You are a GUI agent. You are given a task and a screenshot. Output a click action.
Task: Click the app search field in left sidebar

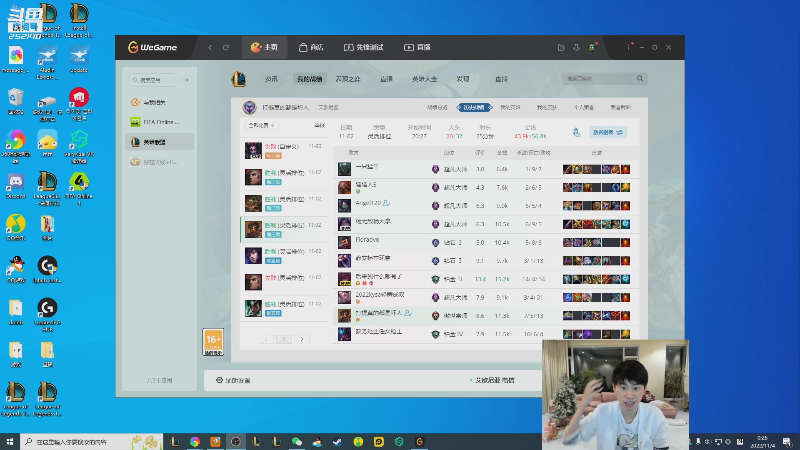[154, 80]
